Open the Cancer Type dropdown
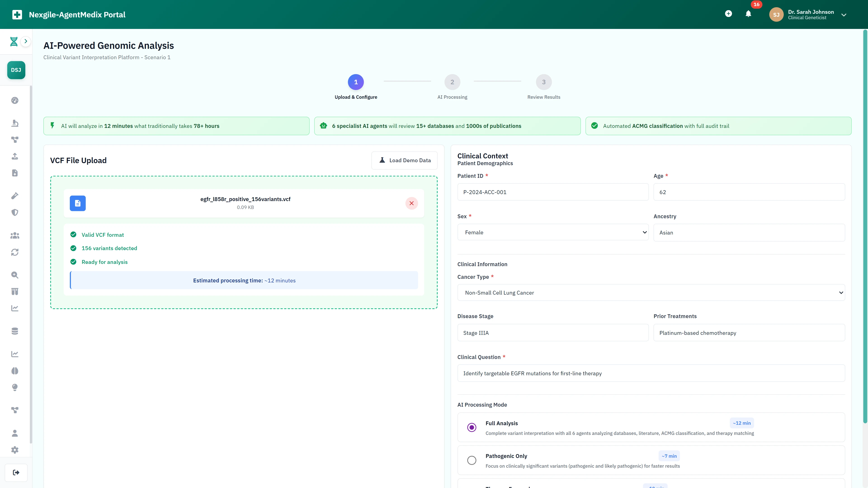 tap(650, 292)
